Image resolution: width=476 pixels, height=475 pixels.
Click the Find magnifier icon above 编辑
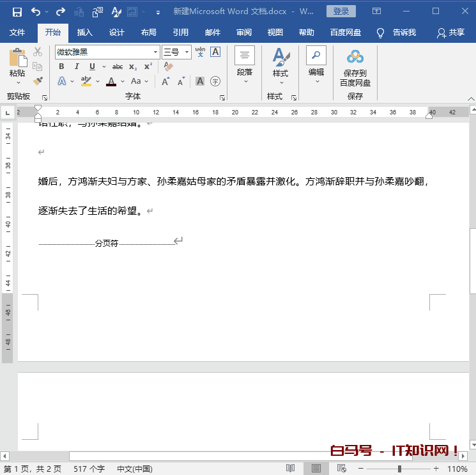[x=316, y=56]
